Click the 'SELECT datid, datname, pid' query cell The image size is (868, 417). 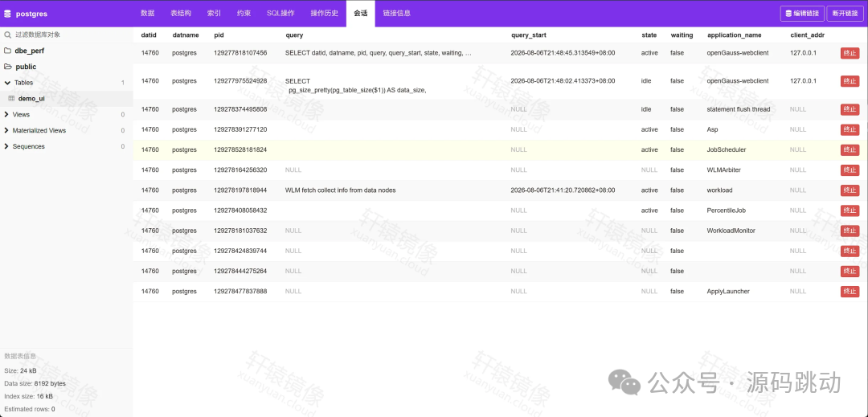click(x=378, y=53)
